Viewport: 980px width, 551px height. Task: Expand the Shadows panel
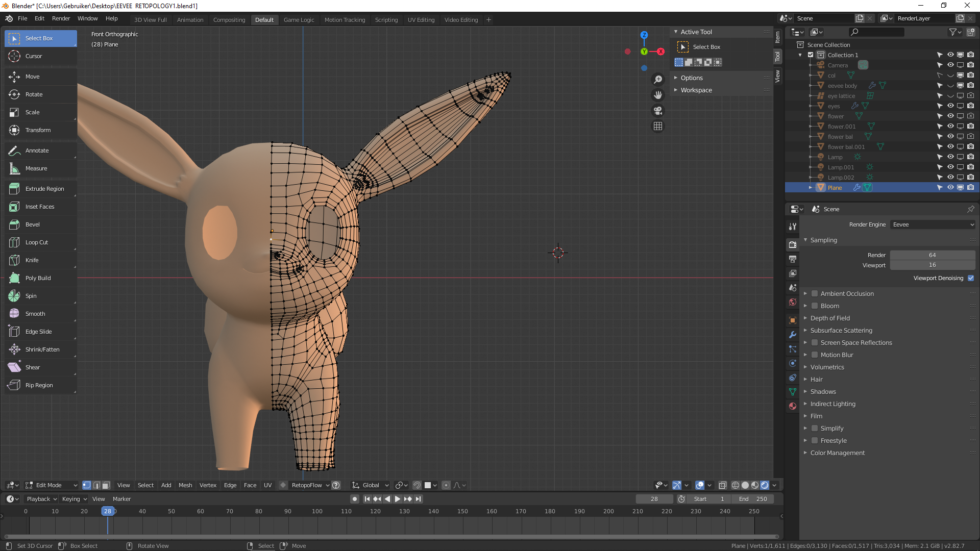823,392
